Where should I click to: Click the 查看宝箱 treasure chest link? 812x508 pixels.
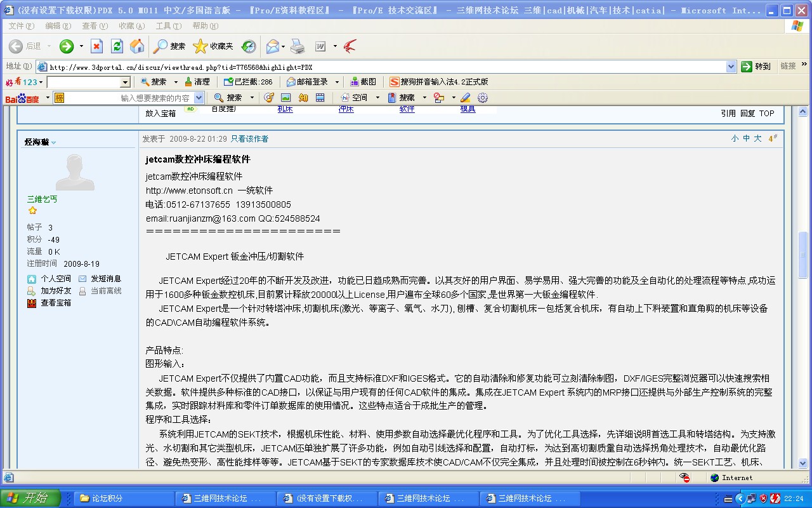[x=56, y=303]
